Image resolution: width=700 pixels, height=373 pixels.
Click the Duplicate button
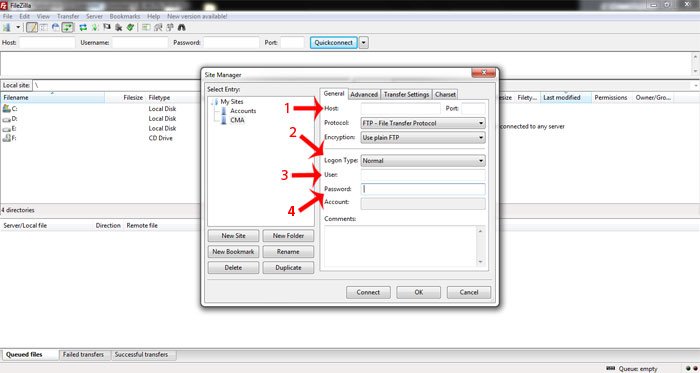[x=288, y=268]
